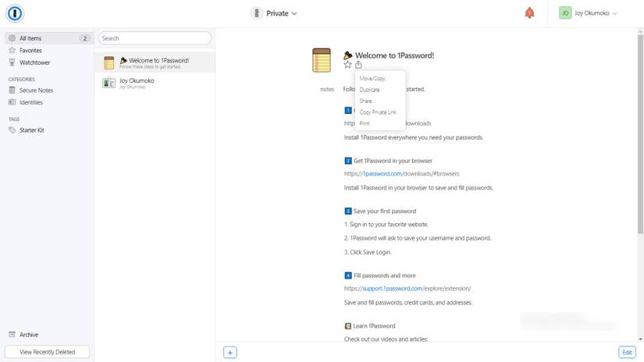Open the Private vault dropdown

click(274, 13)
